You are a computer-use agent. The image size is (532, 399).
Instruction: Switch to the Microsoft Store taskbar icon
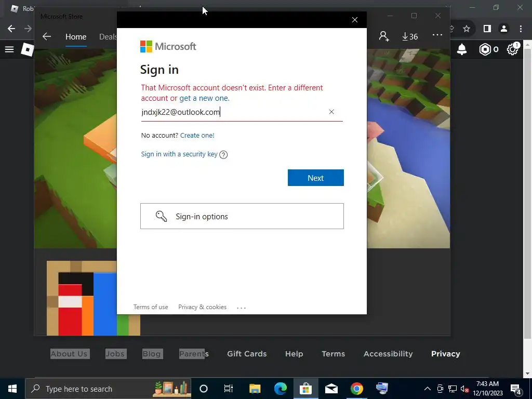point(305,389)
